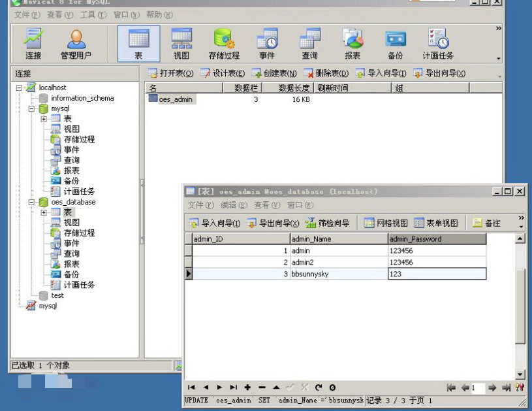The height and width of the screenshot is (411, 532).
Task: Click the bbsunnysky name cell
Action: (x=339, y=274)
